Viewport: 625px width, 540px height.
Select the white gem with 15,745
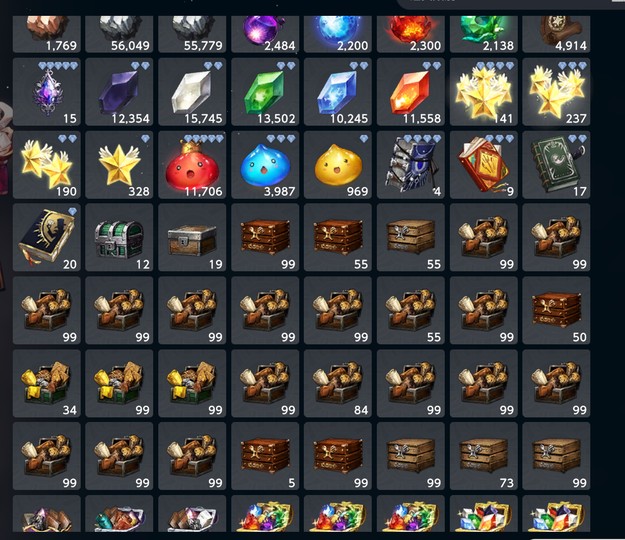[x=192, y=92]
